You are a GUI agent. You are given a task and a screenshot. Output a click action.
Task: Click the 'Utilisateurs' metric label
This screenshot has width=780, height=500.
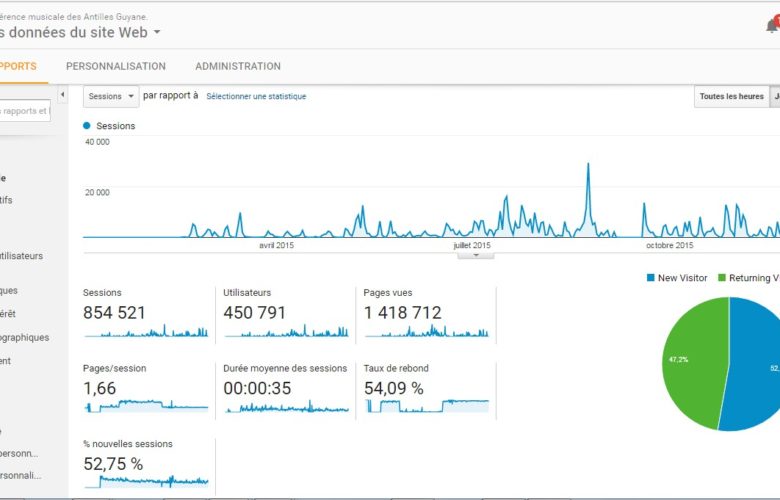[x=247, y=293]
